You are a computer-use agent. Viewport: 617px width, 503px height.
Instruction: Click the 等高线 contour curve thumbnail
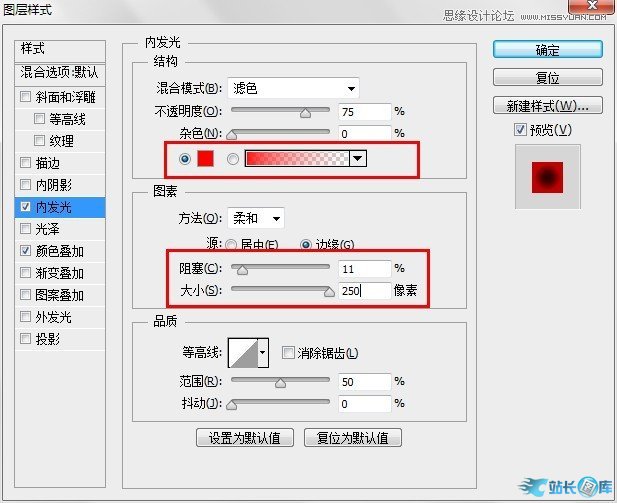pyautogui.click(x=243, y=352)
